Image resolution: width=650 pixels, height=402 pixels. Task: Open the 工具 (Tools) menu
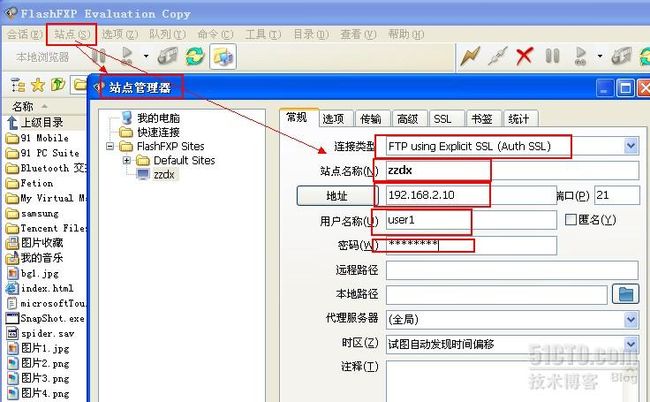[263, 34]
